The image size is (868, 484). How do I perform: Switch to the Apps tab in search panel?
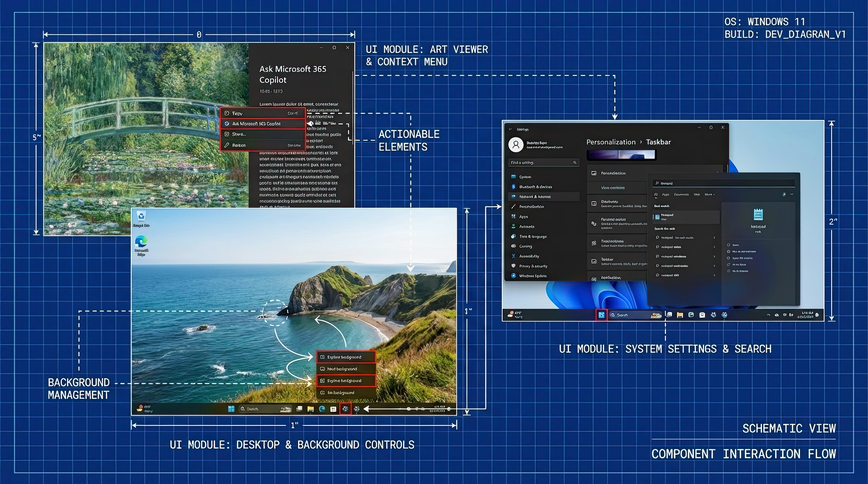coord(666,194)
